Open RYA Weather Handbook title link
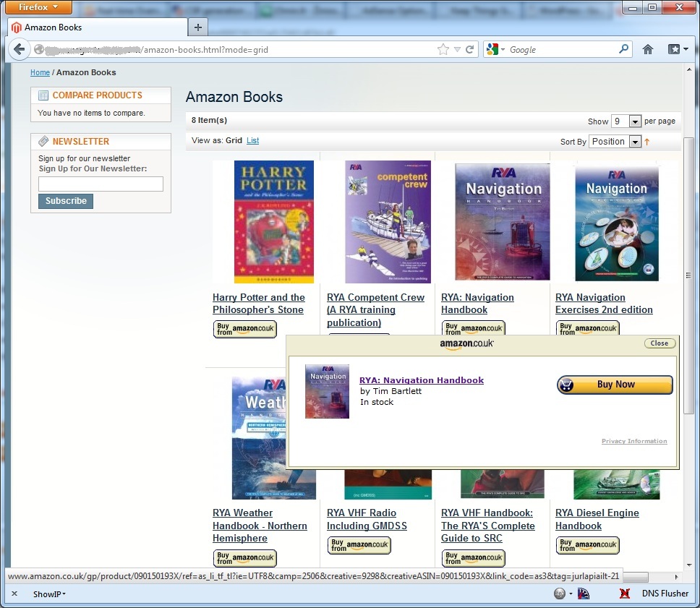 pos(260,526)
